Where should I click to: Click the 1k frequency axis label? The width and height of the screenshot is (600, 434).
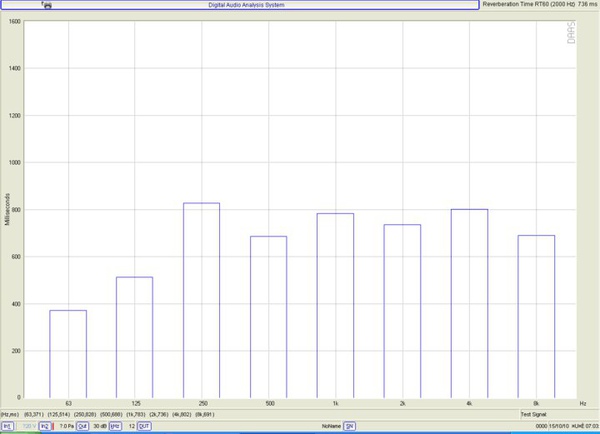336,403
